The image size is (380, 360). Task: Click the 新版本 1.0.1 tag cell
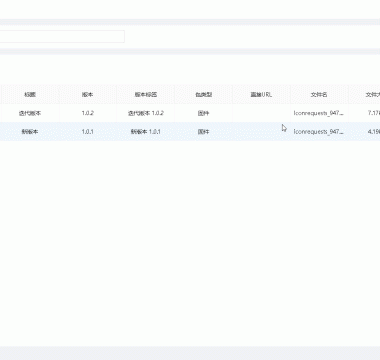pos(146,132)
